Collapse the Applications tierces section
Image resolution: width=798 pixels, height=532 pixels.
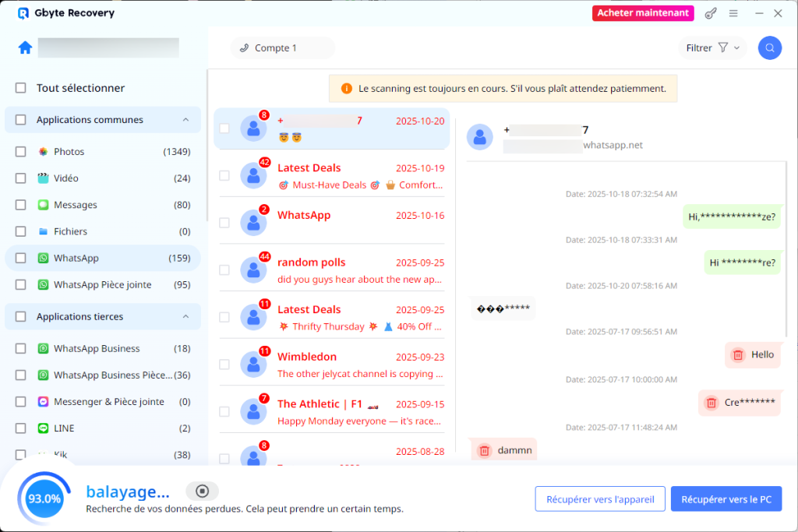(x=185, y=317)
